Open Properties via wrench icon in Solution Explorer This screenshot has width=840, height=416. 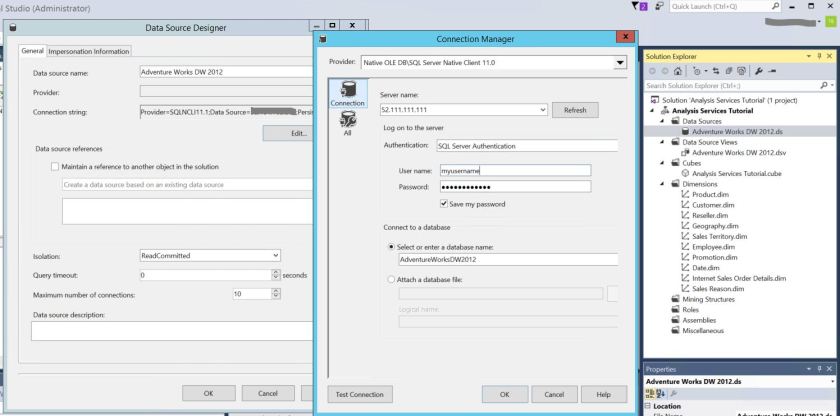coord(759,71)
